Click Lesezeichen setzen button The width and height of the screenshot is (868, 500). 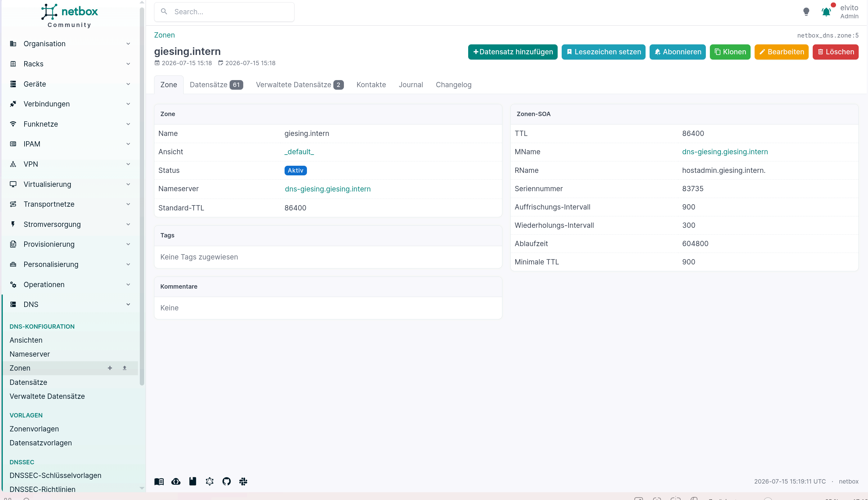[603, 52]
